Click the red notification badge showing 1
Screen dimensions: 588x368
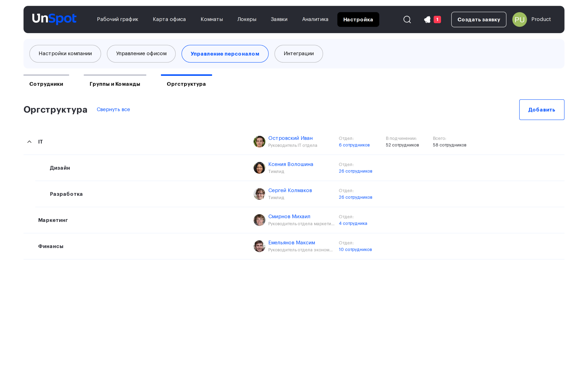point(437,20)
